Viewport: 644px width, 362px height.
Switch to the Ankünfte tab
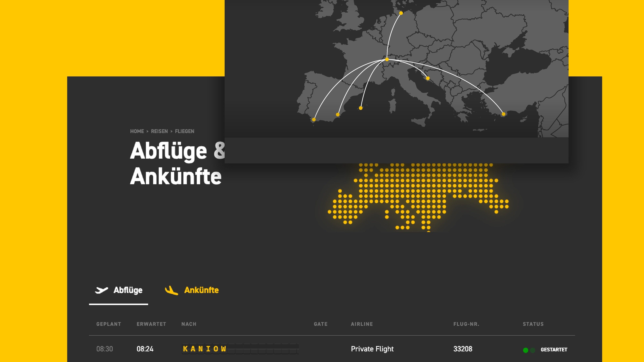pos(201,290)
